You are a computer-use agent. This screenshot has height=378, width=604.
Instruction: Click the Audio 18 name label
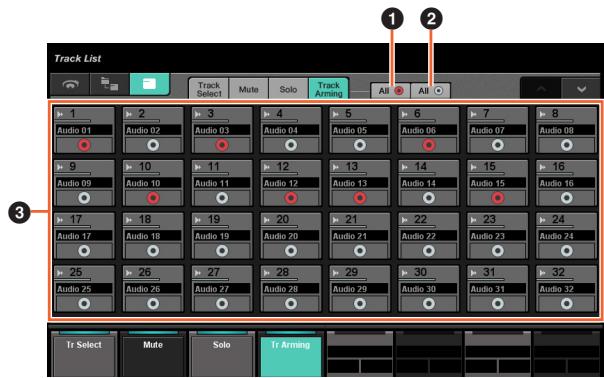click(x=153, y=236)
